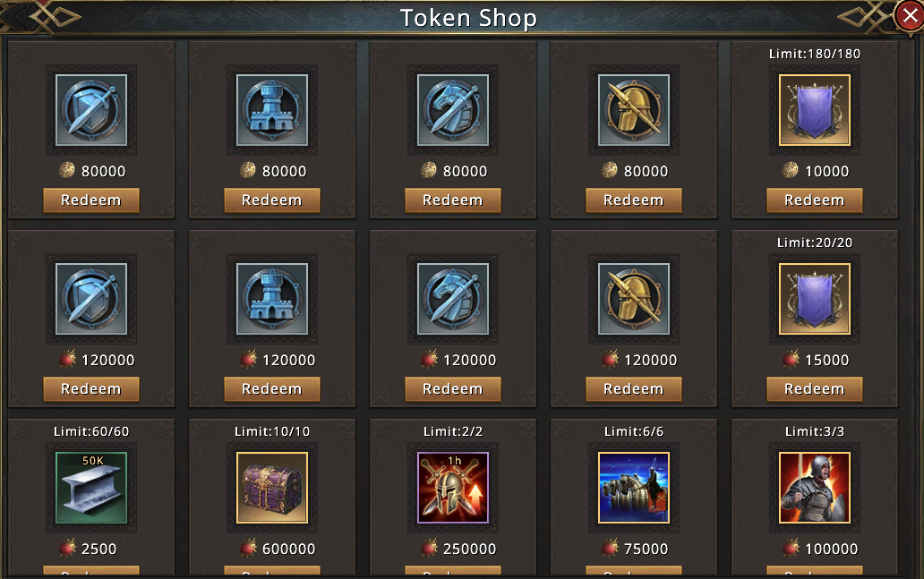This screenshot has height=579, width=924.
Task: Select the 50K steel beam item
Action: (91, 488)
